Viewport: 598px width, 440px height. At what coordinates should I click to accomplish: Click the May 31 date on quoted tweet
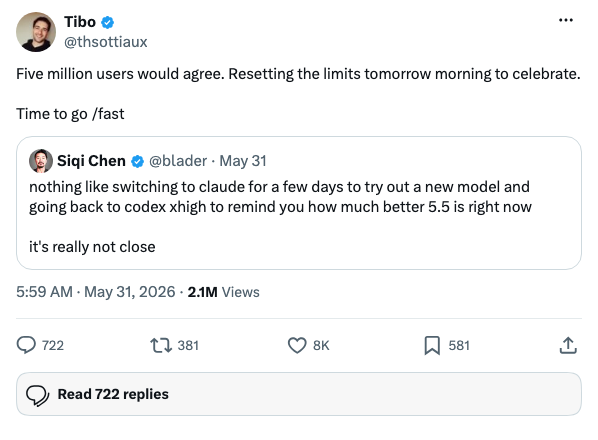(x=243, y=161)
